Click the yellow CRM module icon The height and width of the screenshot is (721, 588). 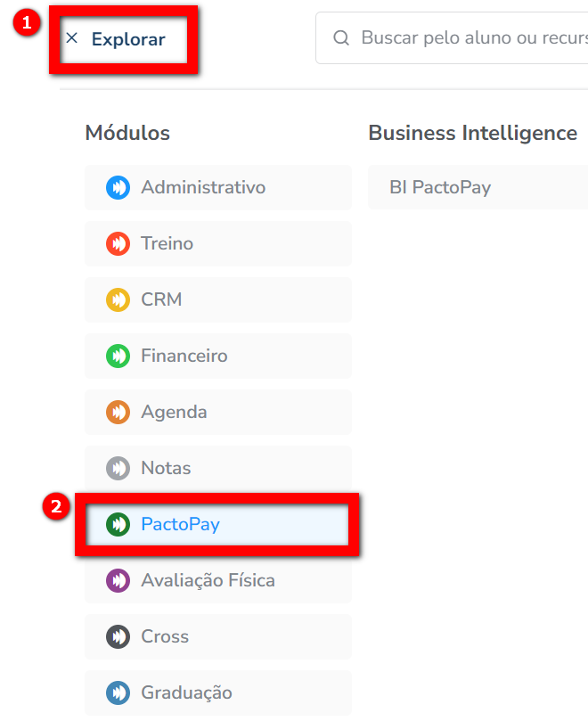coord(118,300)
